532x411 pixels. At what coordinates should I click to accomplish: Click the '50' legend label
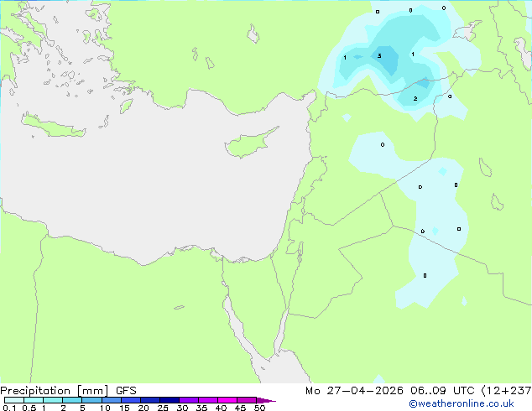259,408
